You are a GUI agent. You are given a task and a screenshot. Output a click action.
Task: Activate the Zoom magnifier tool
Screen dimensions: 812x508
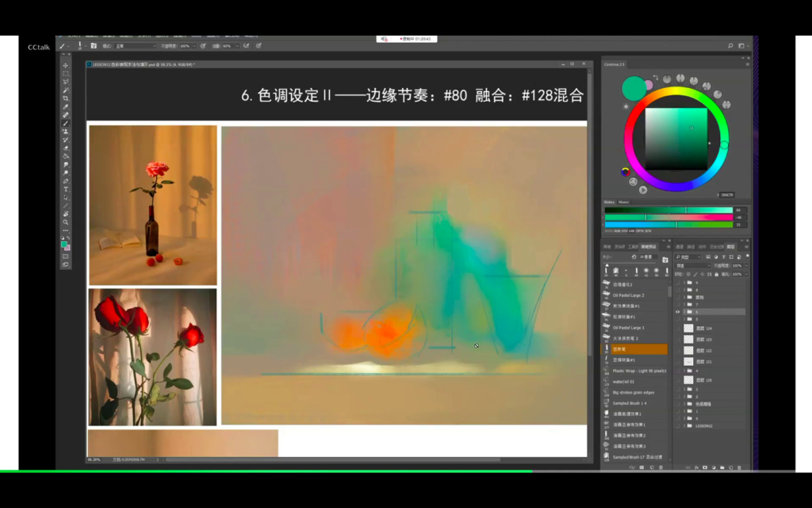(x=66, y=222)
